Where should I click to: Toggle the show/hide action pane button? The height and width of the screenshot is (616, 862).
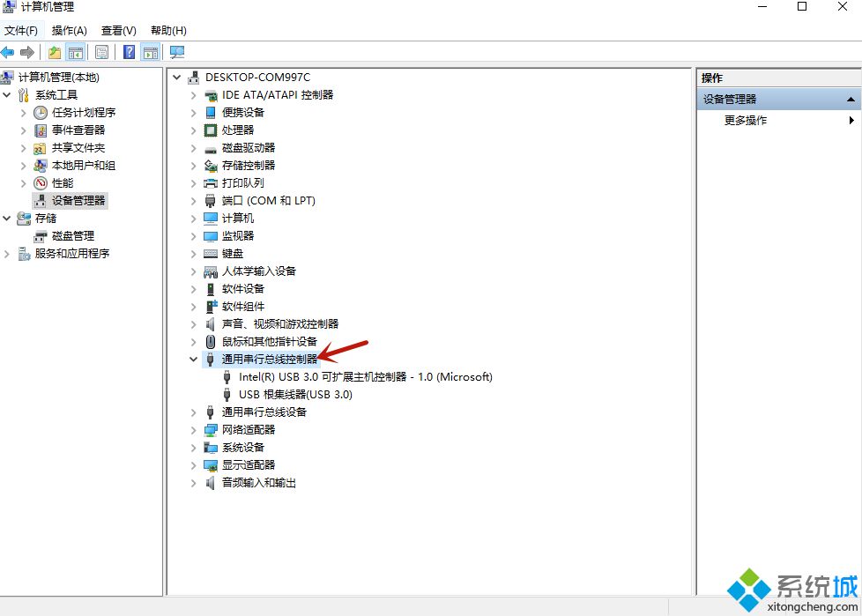150,52
